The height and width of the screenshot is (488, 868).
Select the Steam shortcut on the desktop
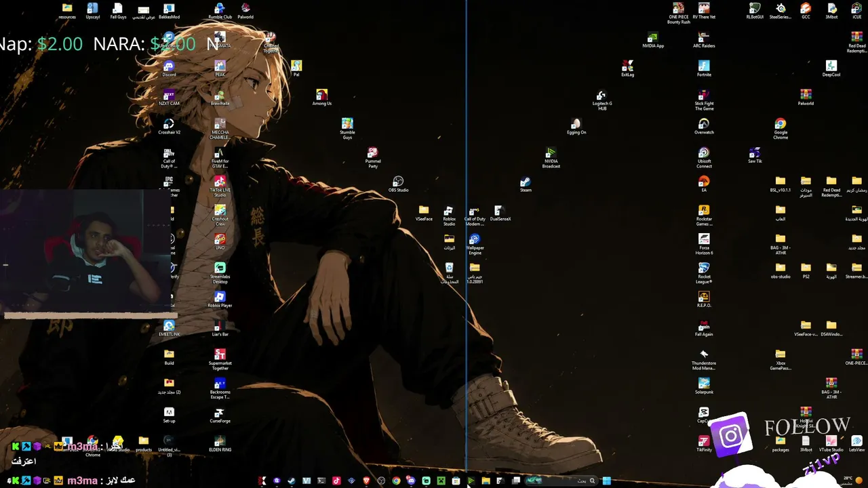coord(526,184)
